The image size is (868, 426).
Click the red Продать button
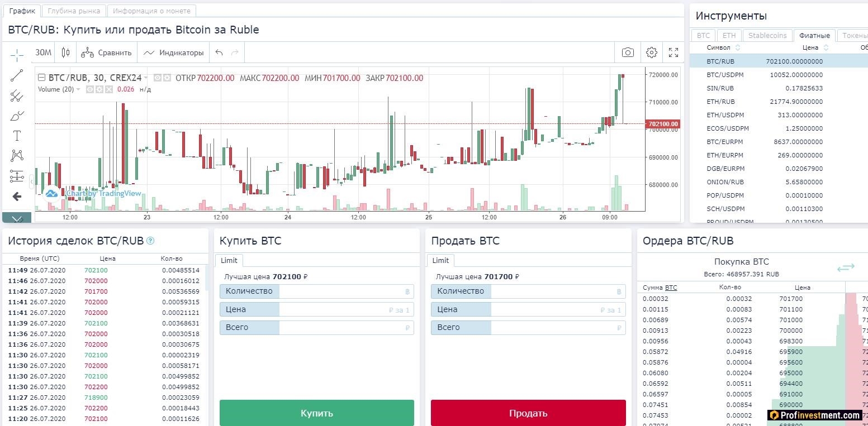coord(528,413)
